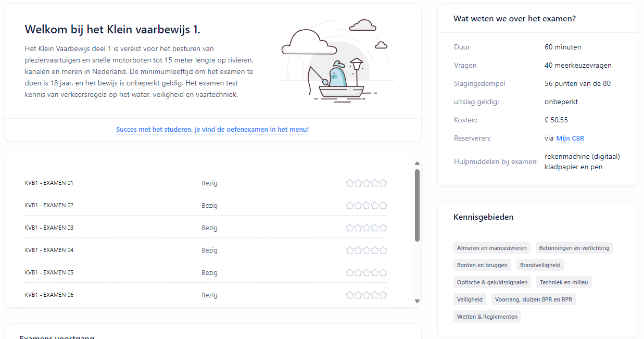Image resolution: width=644 pixels, height=339 pixels.
Task: Open KVB1 - EXAMEN 04
Action: (x=49, y=250)
